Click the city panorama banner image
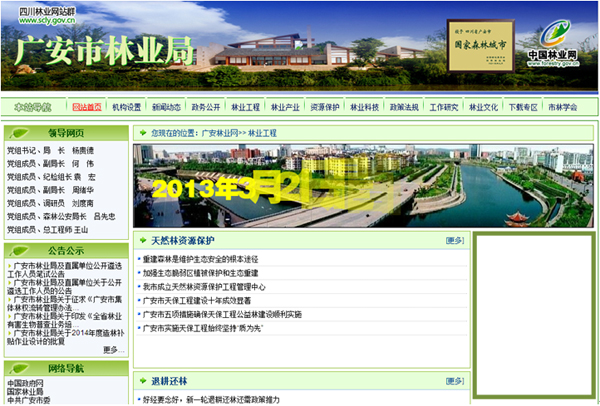 pyautogui.click(x=363, y=185)
